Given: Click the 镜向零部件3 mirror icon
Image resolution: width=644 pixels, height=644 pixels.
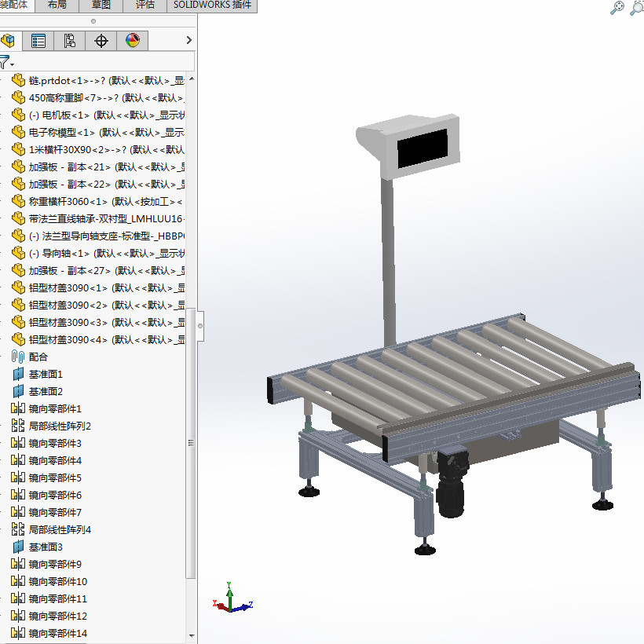Looking at the screenshot, I should [18, 443].
